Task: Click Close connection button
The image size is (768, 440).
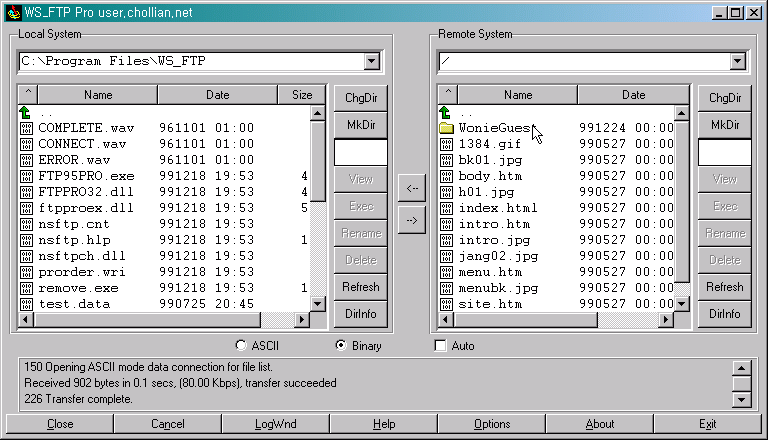Action: (60, 424)
